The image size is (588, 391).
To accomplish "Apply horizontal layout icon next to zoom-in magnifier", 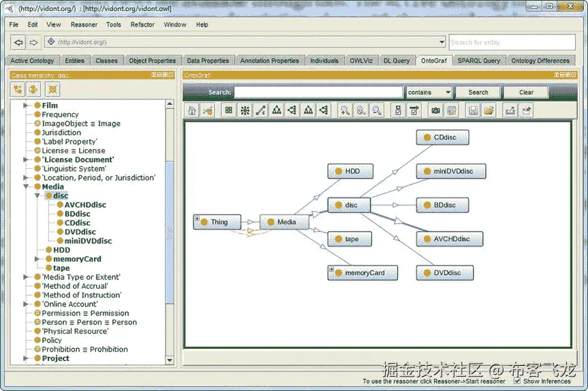I will (324, 110).
